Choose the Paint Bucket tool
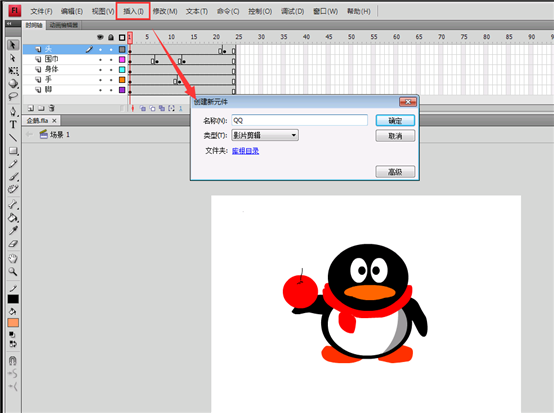This screenshot has width=554, height=413. click(13, 218)
